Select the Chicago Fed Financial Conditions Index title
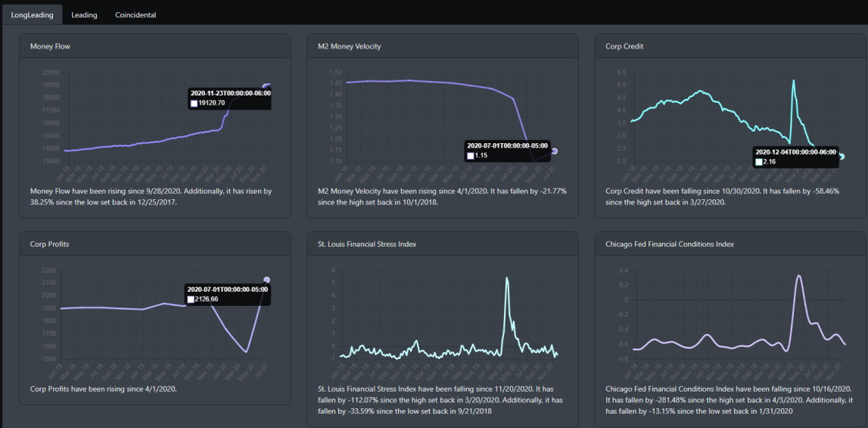The image size is (868, 428). pyautogui.click(x=670, y=244)
